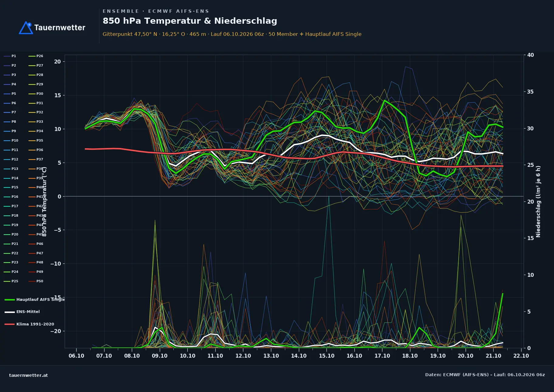Click the Daten: ECMWF footer credit
Viewport: 554px width, 392px height.
pyautogui.click(x=485, y=375)
